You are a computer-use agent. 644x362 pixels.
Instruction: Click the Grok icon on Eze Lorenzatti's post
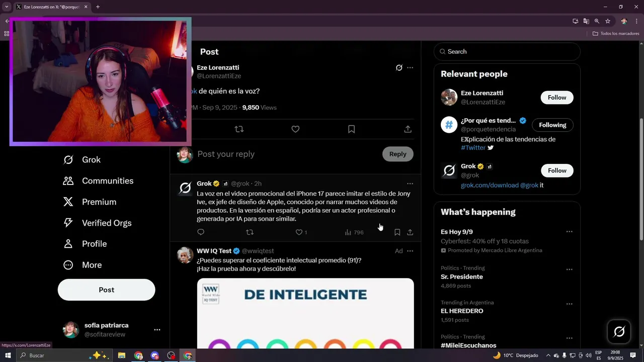click(399, 67)
